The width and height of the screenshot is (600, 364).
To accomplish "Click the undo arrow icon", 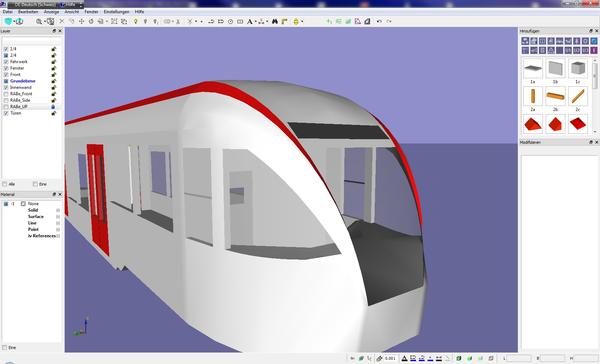I will pyautogui.click(x=379, y=21).
